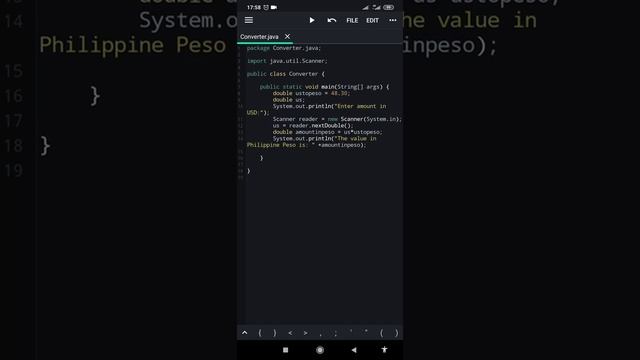Tap the signal strength icon in status bar
The image size is (640, 360).
365,7
